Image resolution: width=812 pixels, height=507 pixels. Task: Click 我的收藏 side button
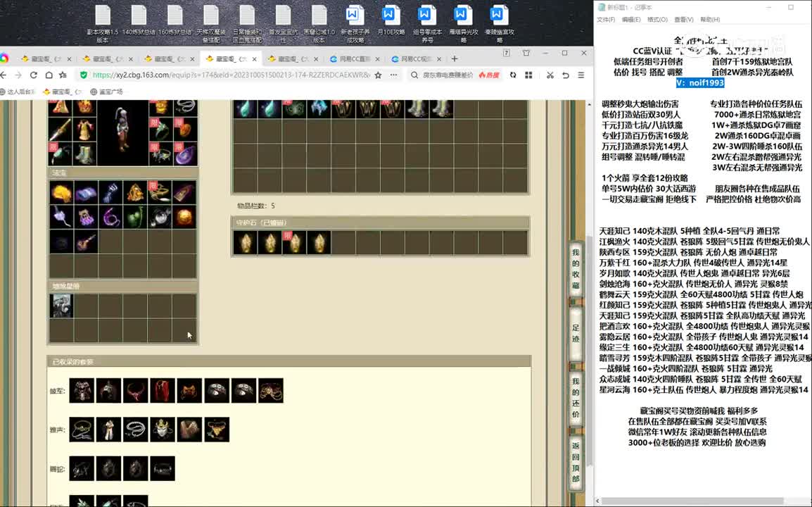576,268
